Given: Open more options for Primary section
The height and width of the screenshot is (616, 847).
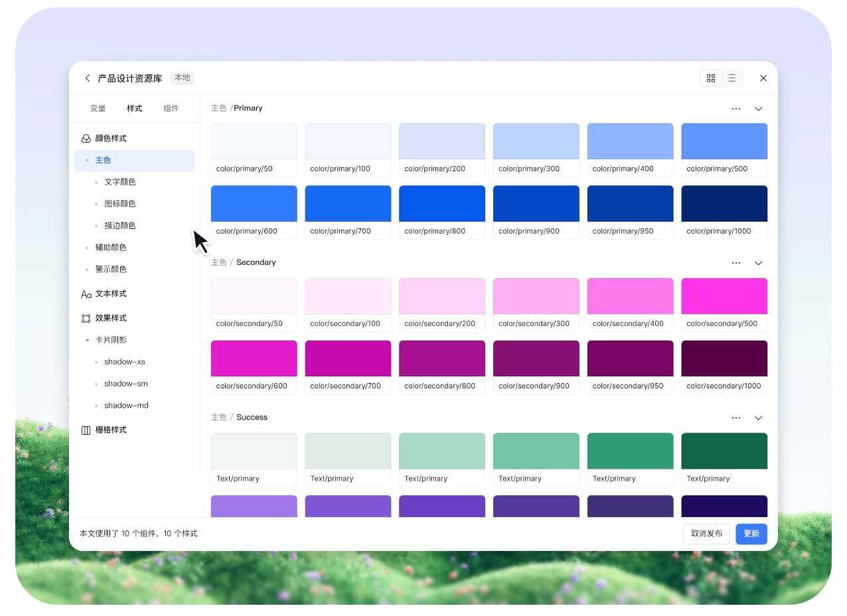Looking at the screenshot, I should tap(735, 109).
